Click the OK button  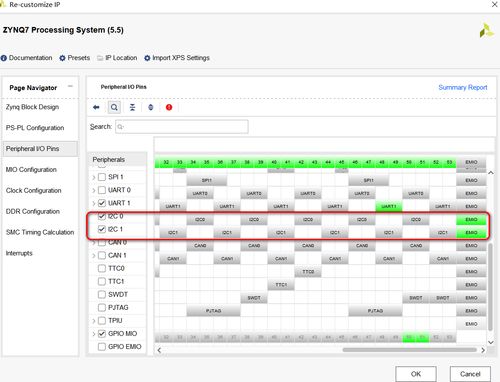[x=416, y=374]
